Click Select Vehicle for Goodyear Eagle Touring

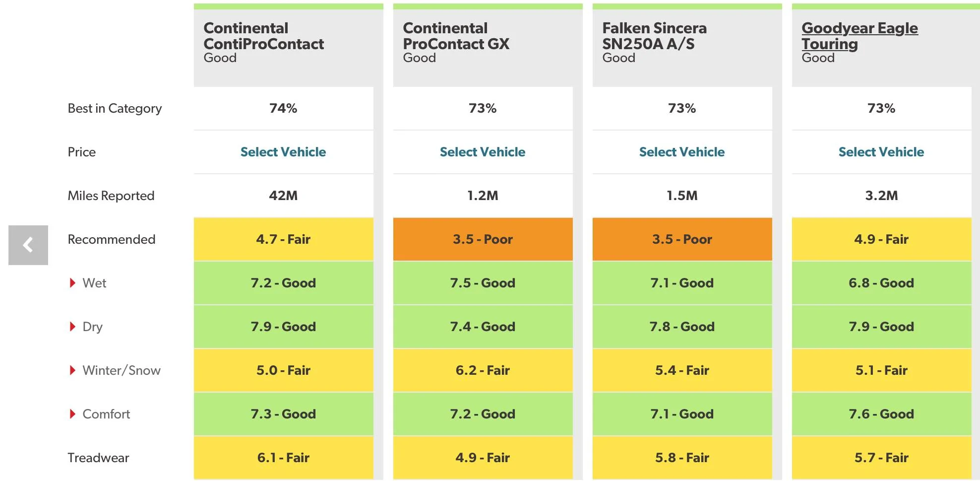pyautogui.click(x=881, y=152)
